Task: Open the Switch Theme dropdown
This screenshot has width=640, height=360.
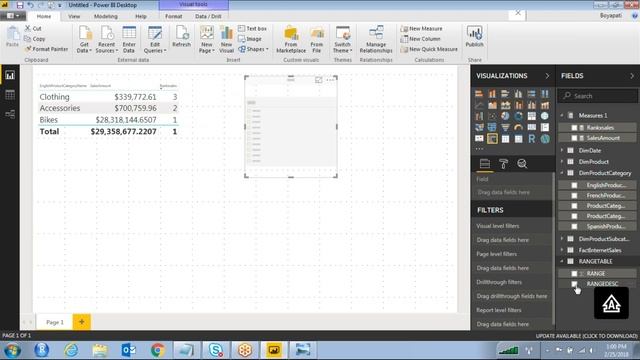Action: click(x=342, y=40)
